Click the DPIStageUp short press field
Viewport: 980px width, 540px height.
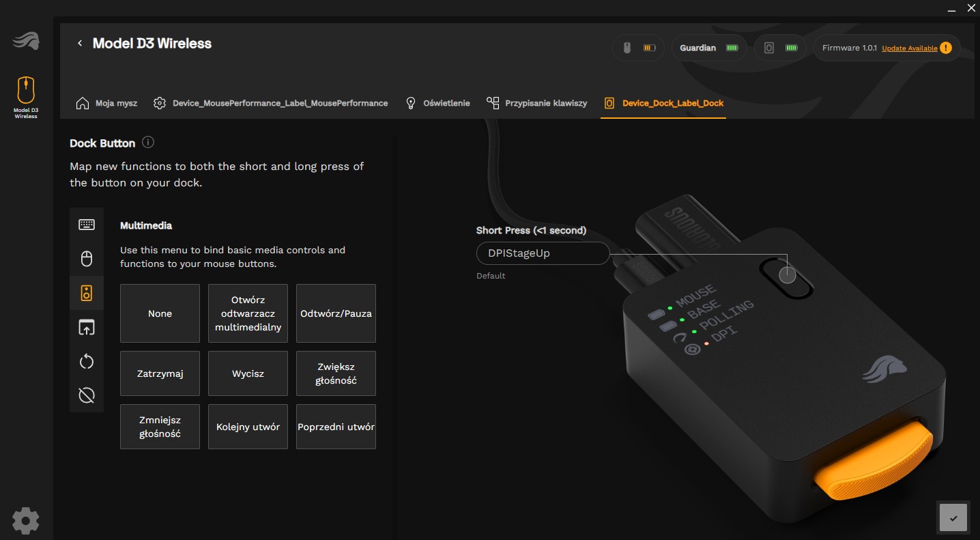[x=543, y=253]
